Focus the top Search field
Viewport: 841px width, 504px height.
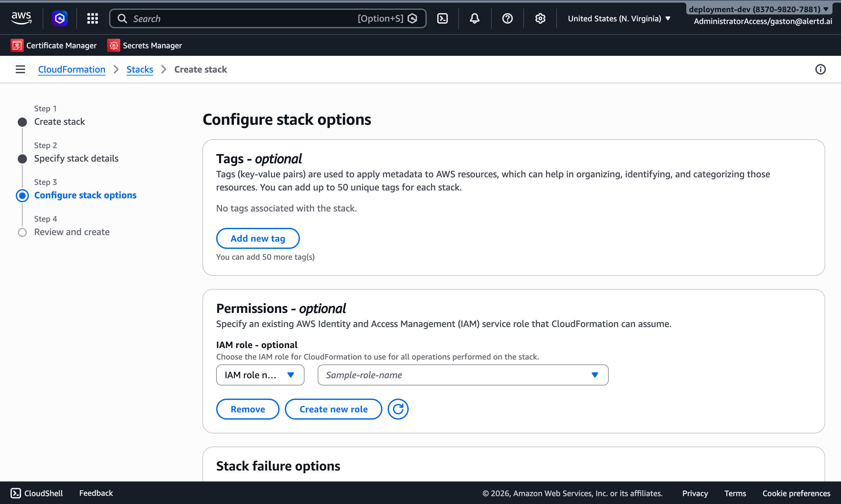pos(268,18)
